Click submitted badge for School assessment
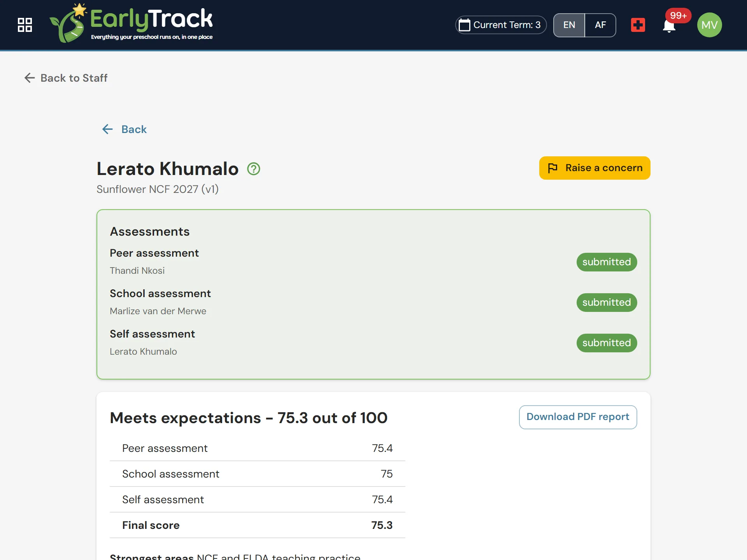The image size is (747, 560). point(607,303)
